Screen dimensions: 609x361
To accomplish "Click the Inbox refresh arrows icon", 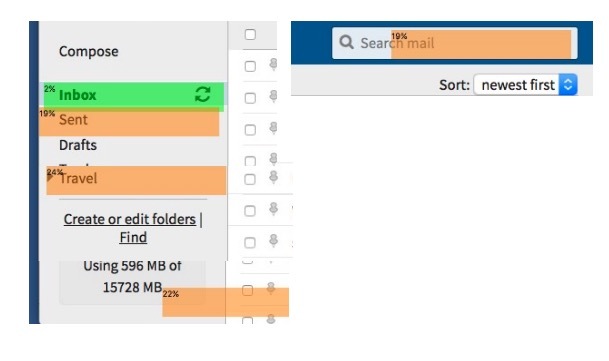I will [x=203, y=94].
